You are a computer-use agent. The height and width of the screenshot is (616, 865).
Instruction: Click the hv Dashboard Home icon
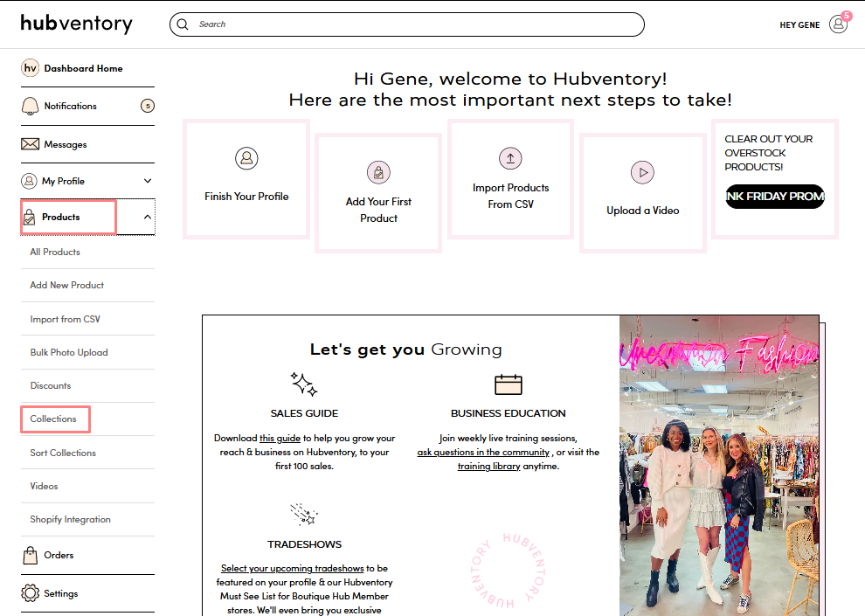tap(30, 68)
